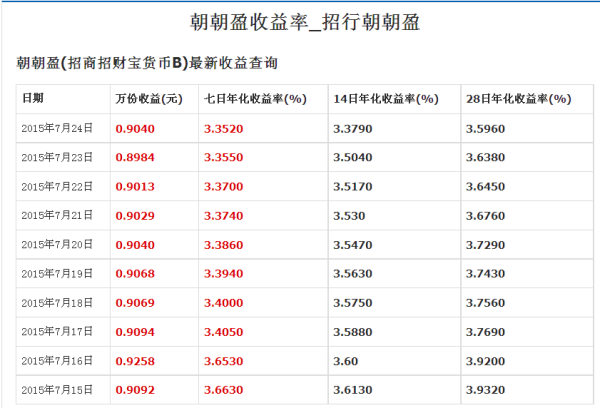This screenshot has height=408, width=600.
Task: Click the seven-day rate 3.4050
Action: point(223,332)
